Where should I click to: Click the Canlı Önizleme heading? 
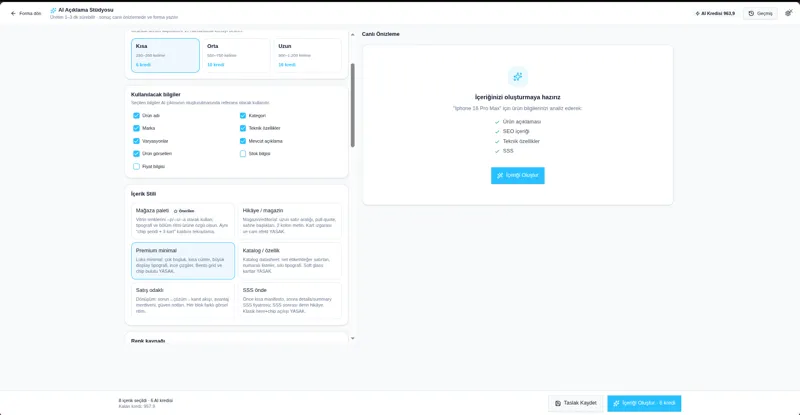click(381, 34)
